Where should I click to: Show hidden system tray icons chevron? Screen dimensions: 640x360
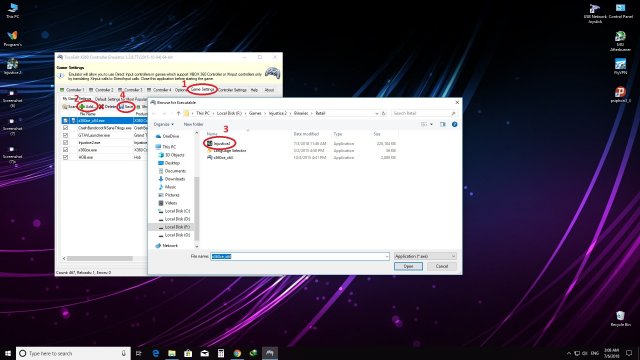tap(569, 353)
